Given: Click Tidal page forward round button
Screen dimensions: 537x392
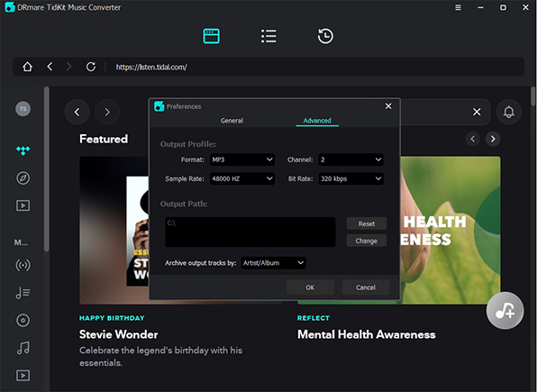Looking at the screenshot, I should [107, 112].
